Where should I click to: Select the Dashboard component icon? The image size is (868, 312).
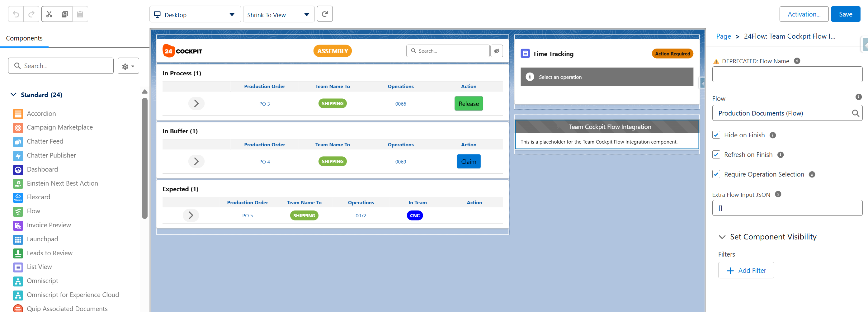[x=18, y=170]
